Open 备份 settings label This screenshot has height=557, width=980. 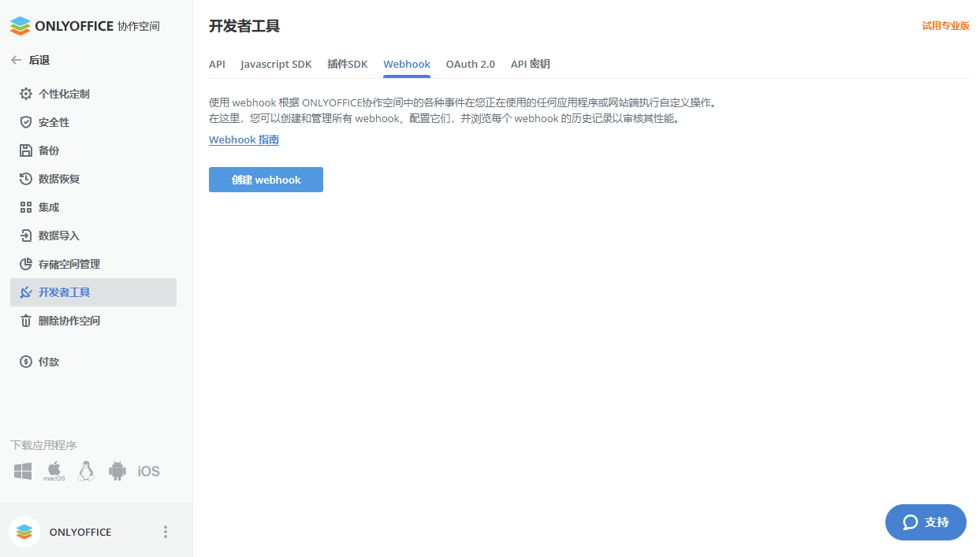point(49,150)
